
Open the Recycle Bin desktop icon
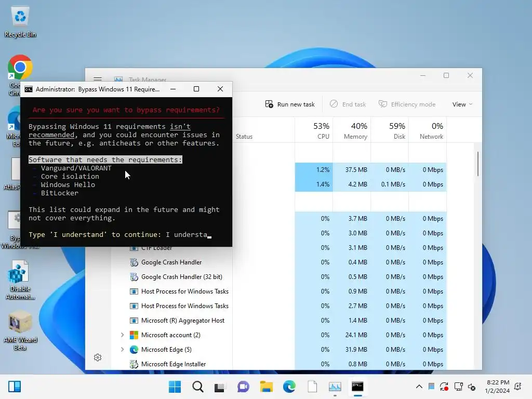20,22
